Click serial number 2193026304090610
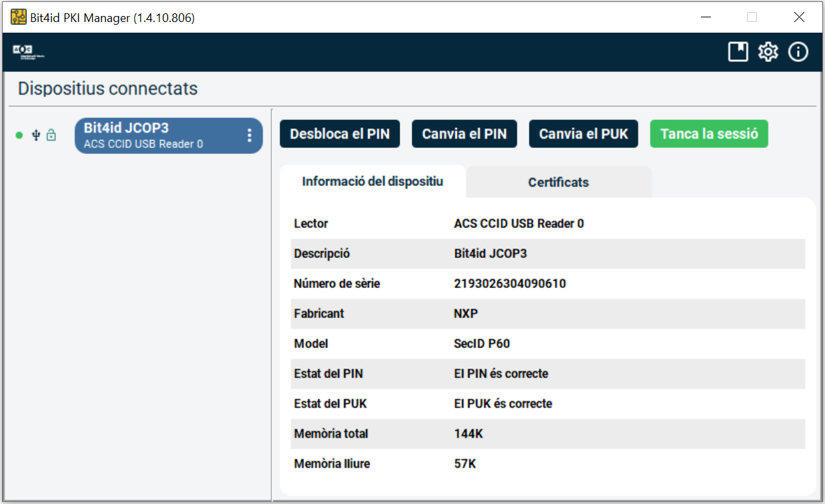The height and width of the screenshot is (504, 825). 510,284
